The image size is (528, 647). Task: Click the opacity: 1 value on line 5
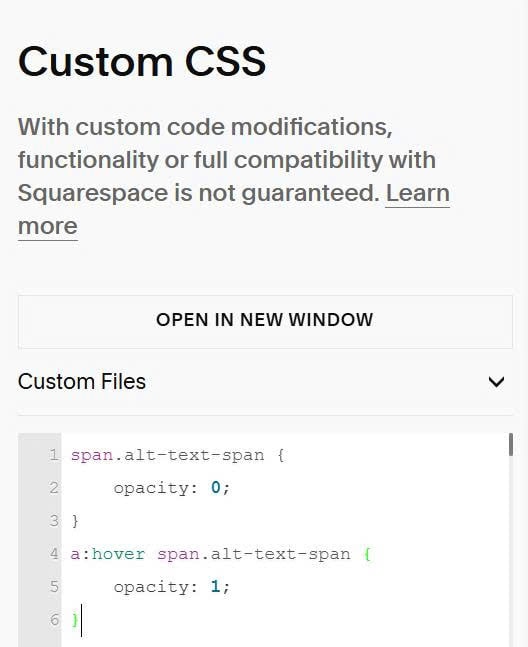(215, 586)
